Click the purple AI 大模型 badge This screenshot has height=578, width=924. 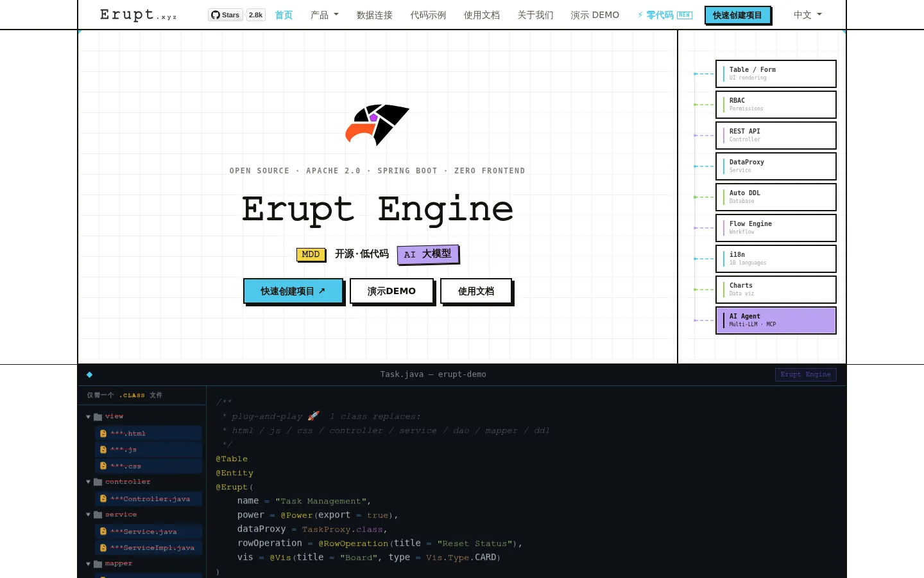(x=427, y=254)
